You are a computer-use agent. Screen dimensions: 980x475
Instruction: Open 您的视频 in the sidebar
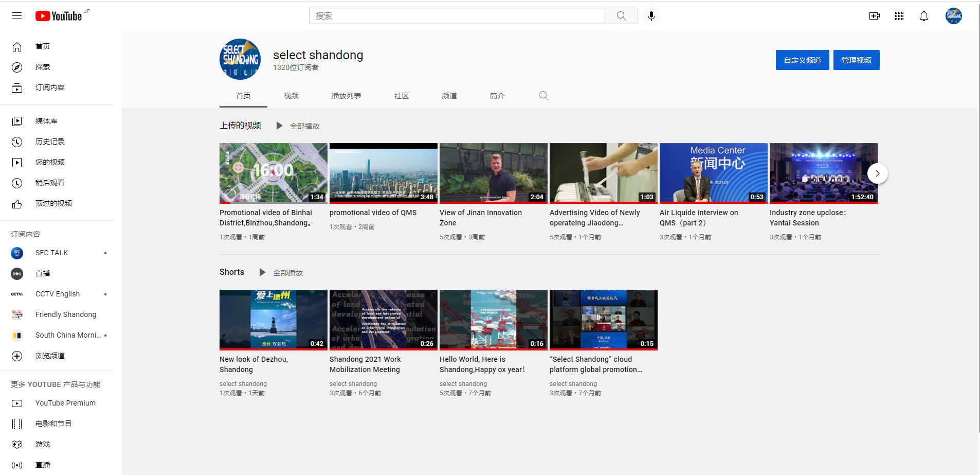click(57, 162)
